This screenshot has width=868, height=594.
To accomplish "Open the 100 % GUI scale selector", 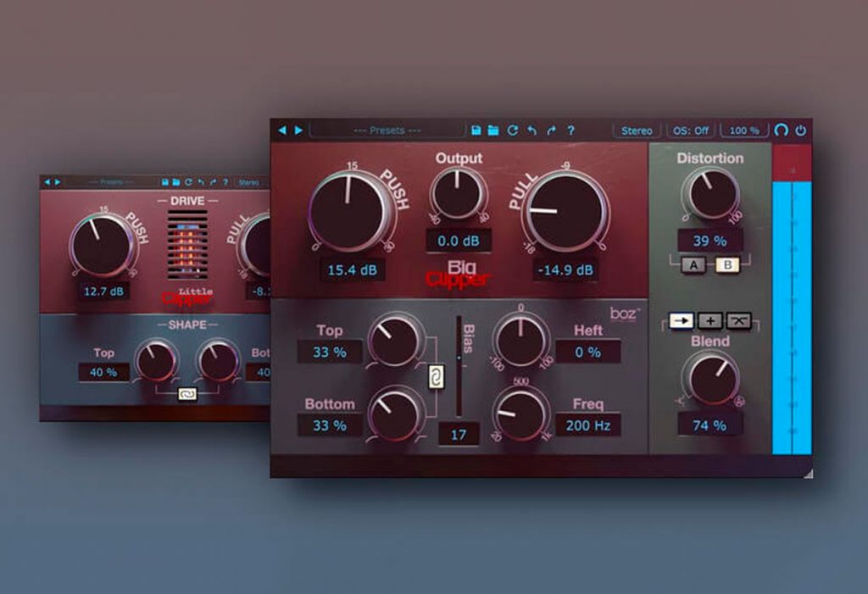I will 744,130.
